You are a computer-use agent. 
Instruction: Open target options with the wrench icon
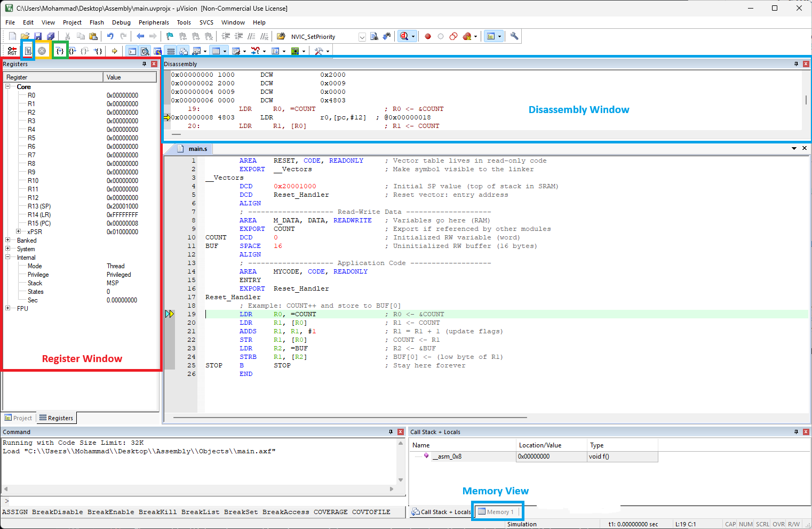click(514, 36)
